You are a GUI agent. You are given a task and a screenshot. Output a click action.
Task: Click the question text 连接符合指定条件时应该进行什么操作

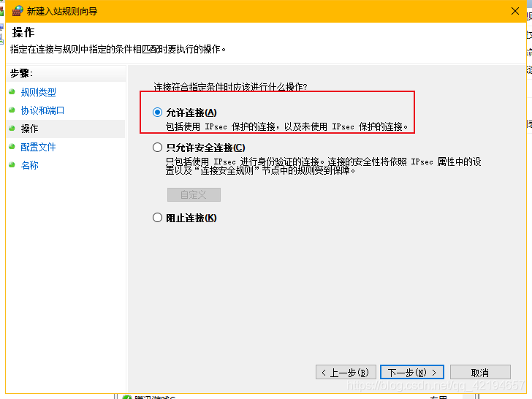(230, 87)
